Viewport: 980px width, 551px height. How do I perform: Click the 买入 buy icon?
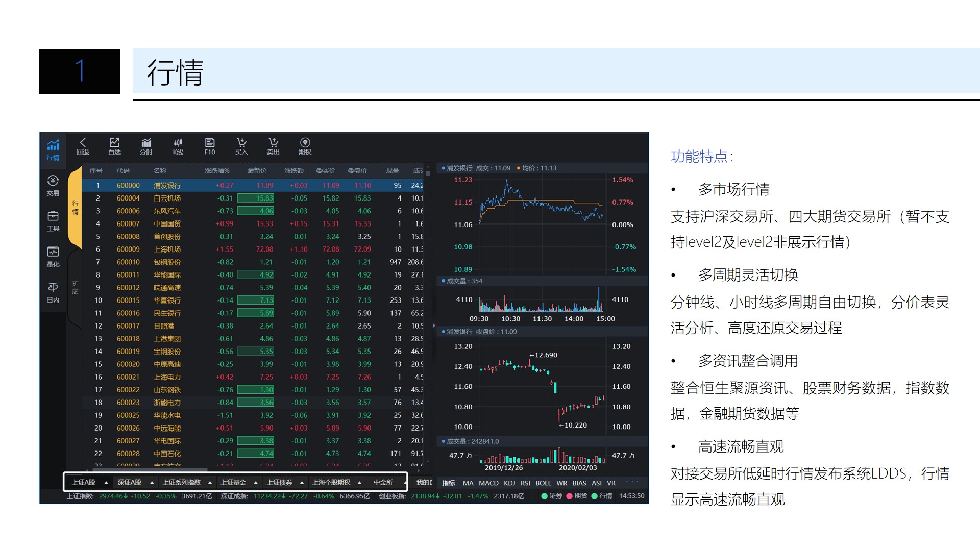click(x=241, y=146)
